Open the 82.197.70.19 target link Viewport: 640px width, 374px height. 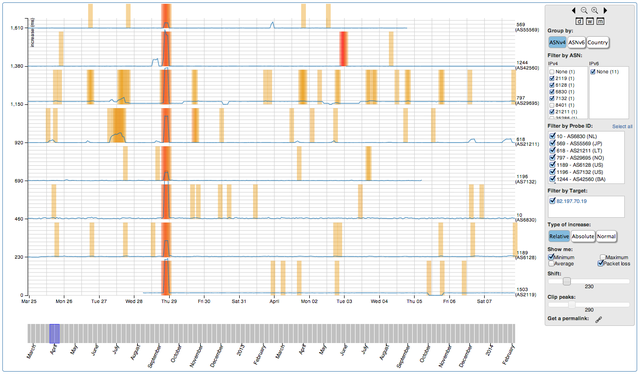571,201
